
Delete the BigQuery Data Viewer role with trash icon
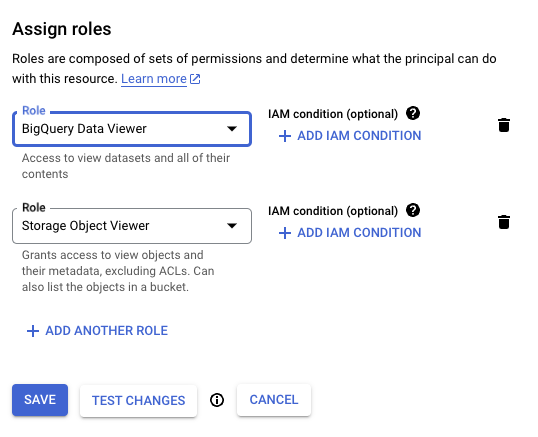504,125
